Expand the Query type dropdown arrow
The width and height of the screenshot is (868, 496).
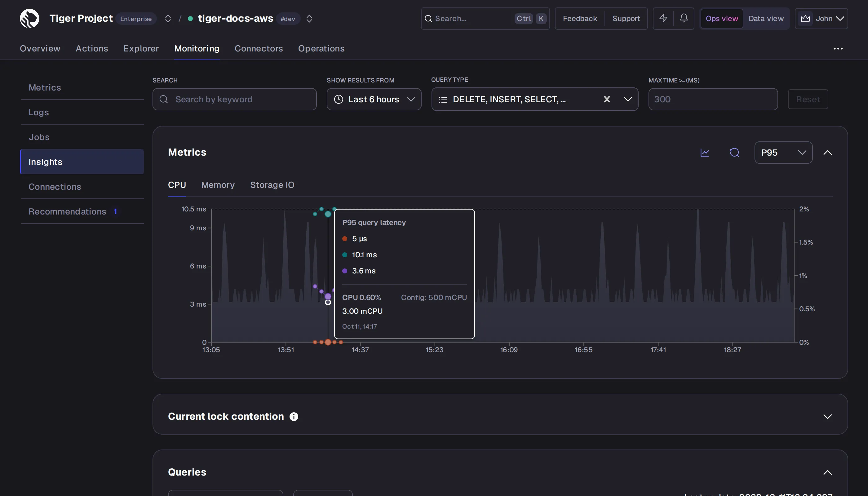tap(627, 99)
